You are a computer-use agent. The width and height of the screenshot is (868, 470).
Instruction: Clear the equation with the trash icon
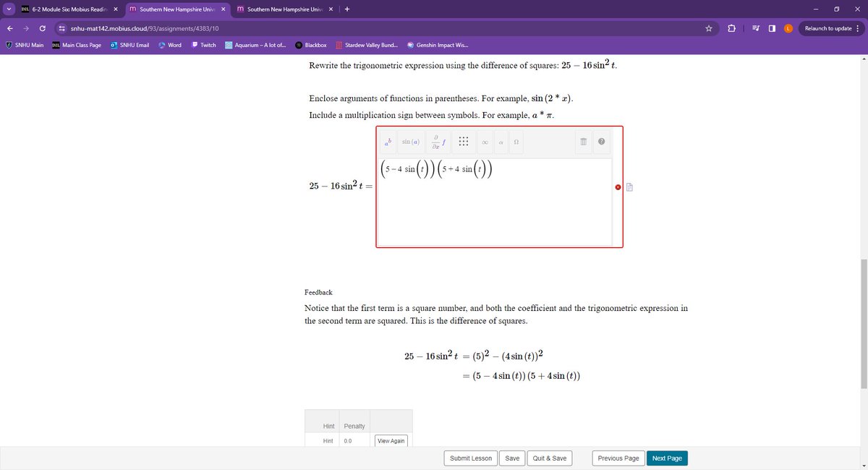coord(582,142)
